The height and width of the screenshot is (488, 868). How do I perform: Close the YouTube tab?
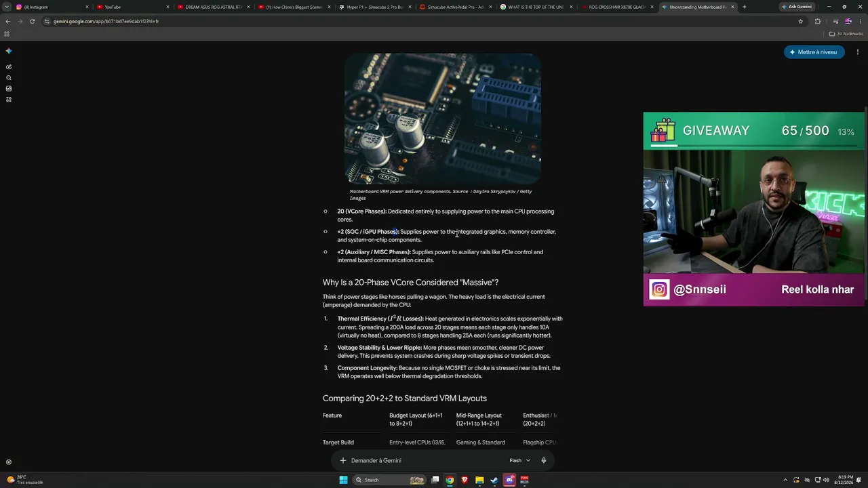pos(167,7)
